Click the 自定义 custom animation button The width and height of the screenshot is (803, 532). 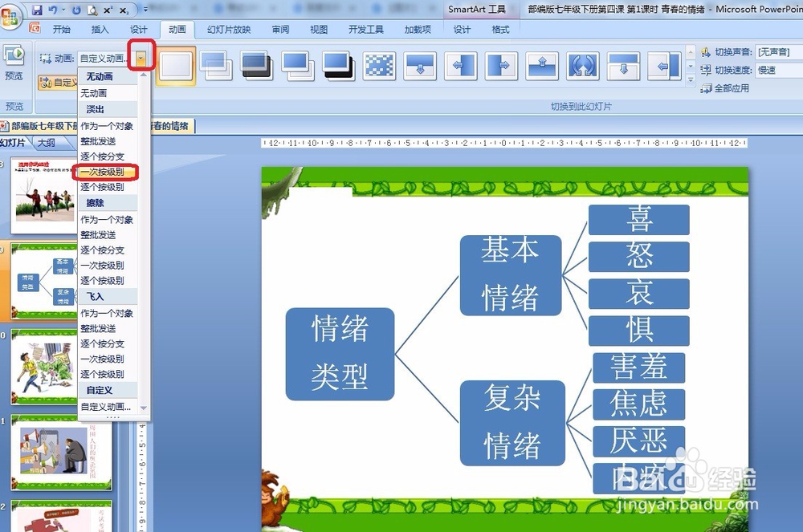pyautogui.click(x=58, y=82)
